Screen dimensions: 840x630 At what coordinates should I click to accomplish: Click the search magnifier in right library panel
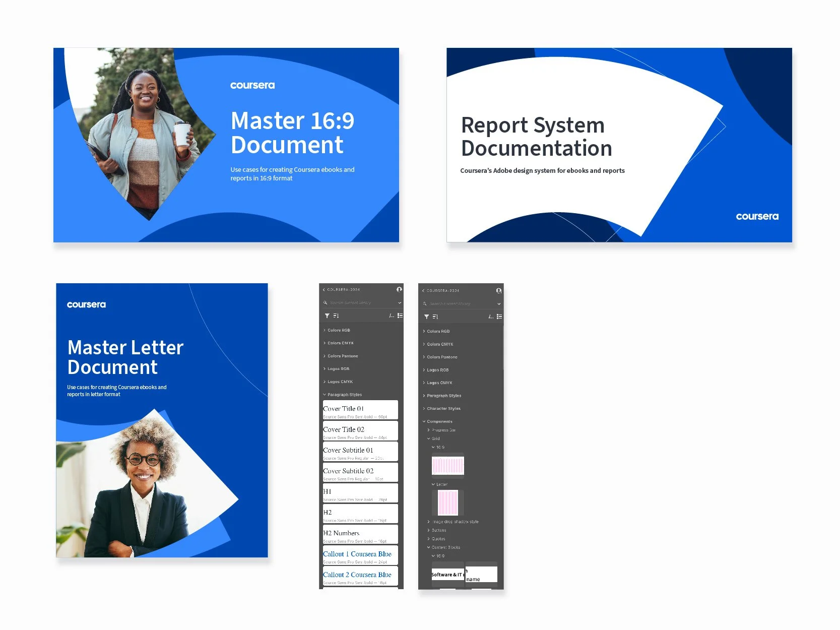pyautogui.click(x=425, y=304)
